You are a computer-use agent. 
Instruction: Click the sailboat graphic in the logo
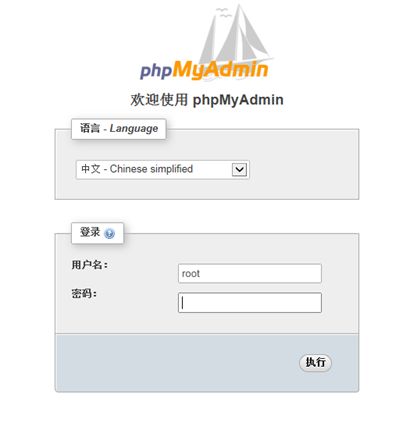(x=235, y=35)
